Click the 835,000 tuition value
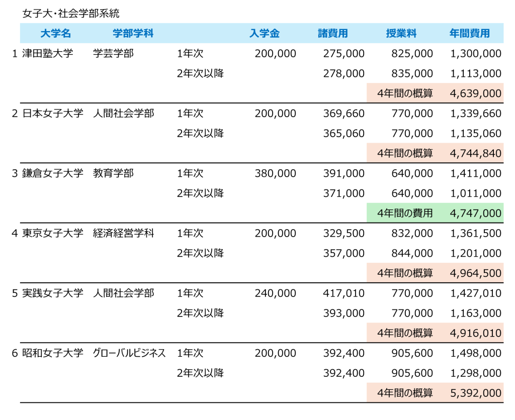This screenshot has width=515, height=420. pos(412,73)
